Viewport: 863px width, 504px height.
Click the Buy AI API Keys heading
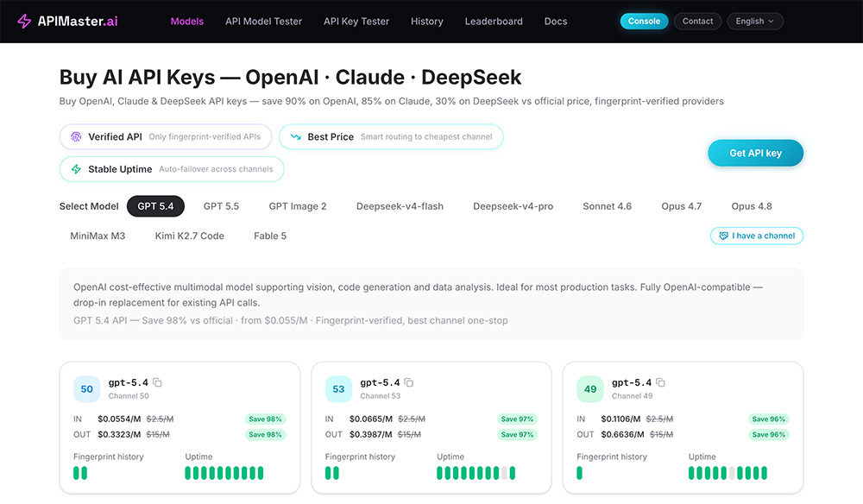[290, 77]
